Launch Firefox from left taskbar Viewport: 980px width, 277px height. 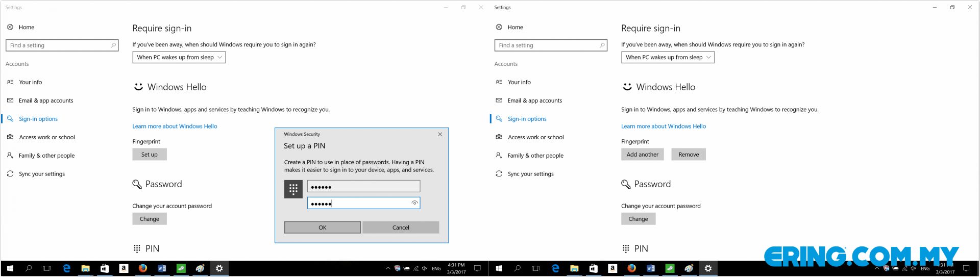click(142, 268)
